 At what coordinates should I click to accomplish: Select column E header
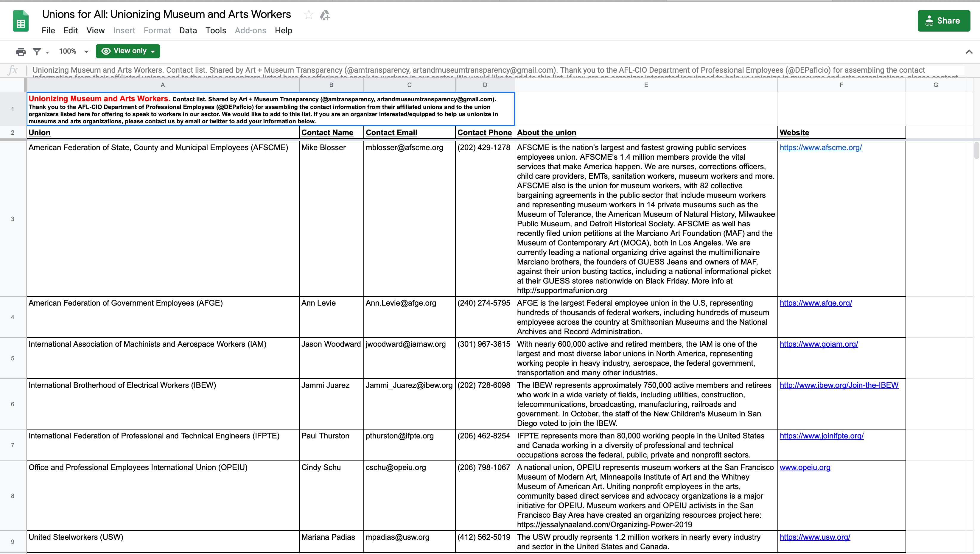coord(645,85)
